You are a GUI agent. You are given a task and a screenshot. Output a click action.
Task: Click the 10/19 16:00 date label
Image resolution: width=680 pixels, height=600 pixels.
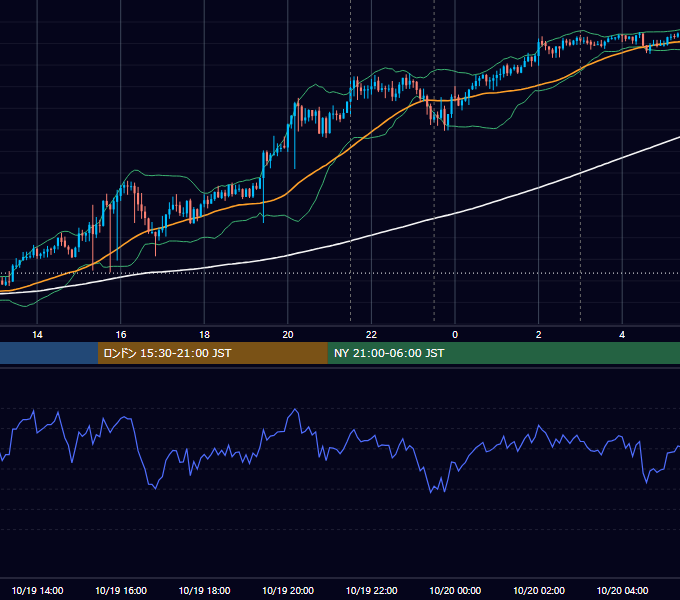tap(121, 590)
